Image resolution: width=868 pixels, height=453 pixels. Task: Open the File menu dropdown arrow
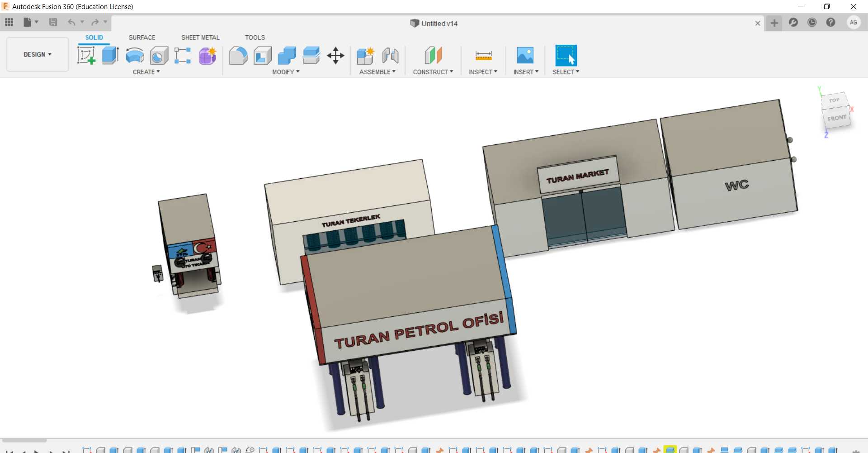click(x=37, y=22)
